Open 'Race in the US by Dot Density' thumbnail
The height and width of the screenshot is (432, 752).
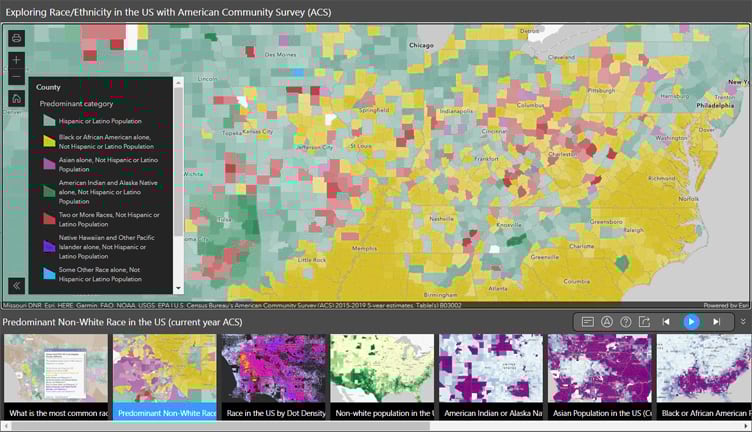point(273,377)
